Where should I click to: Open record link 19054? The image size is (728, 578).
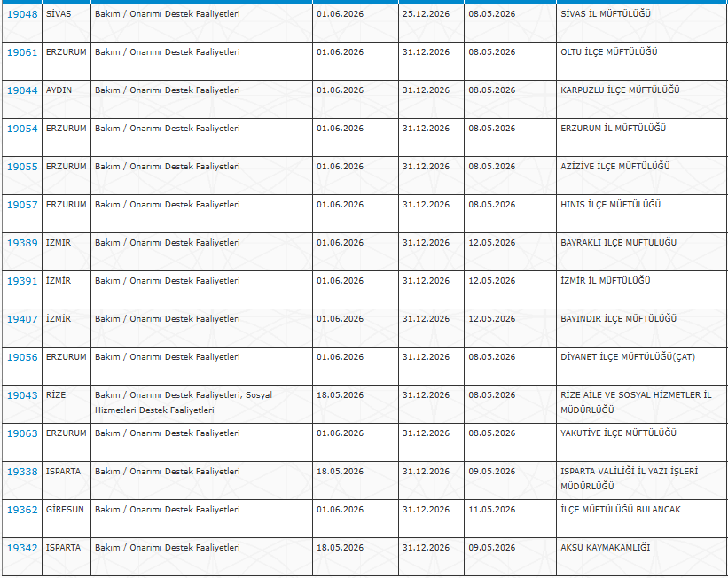click(x=22, y=129)
